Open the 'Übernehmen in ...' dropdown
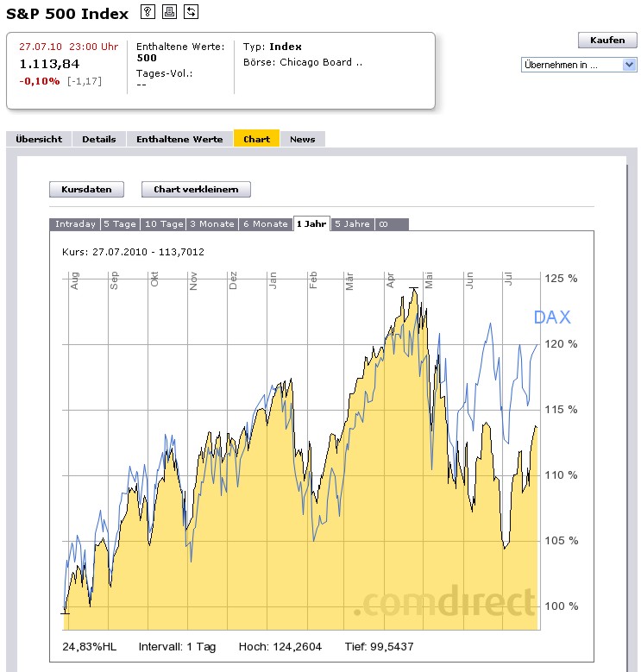641x672 pixels. [x=579, y=65]
